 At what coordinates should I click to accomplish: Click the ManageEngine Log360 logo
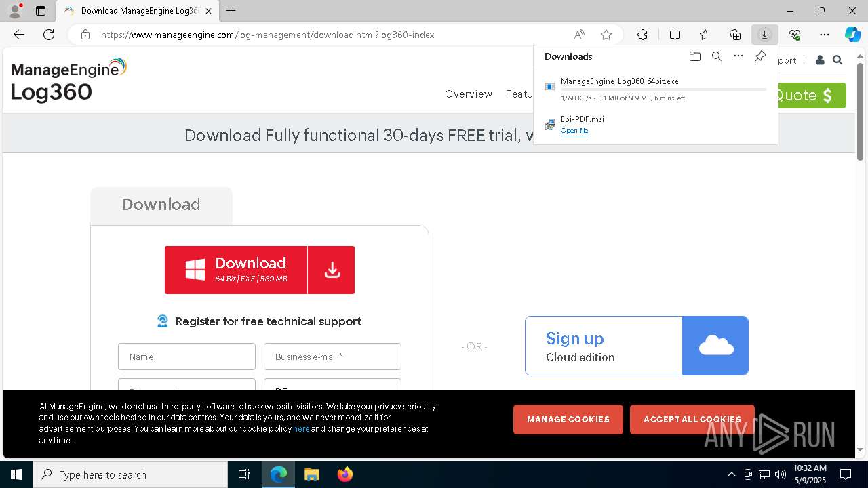(x=68, y=79)
